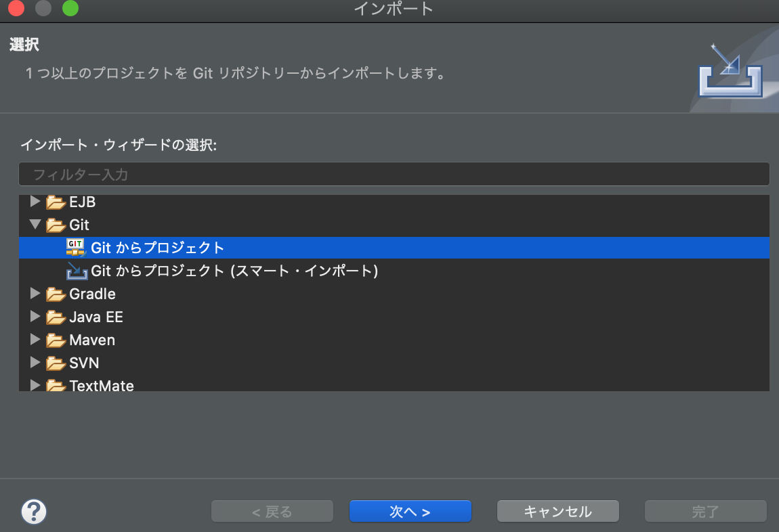Open the help question mark button
The image size is (779, 532).
(x=33, y=511)
